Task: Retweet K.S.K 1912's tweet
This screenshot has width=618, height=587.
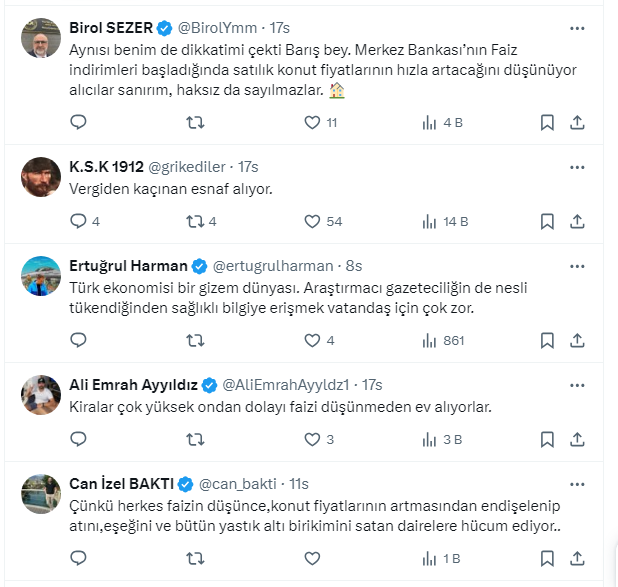Action: (x=196, y=221)
